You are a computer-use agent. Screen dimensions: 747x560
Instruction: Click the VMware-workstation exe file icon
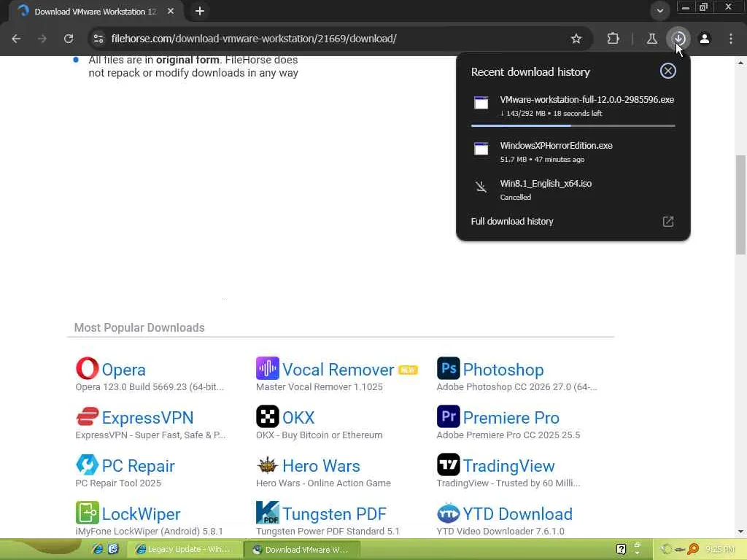tap(481, 103)
